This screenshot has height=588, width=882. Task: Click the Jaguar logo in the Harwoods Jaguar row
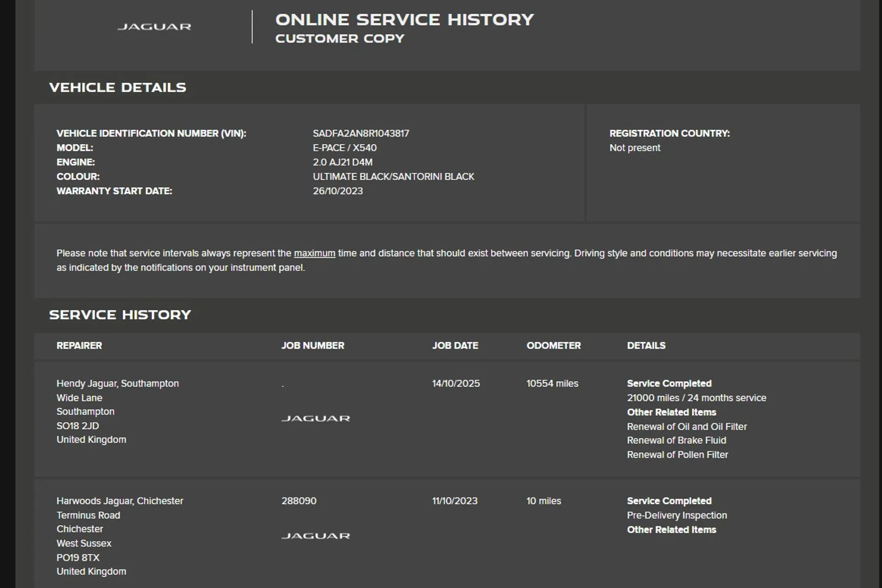tap(316, 536)
